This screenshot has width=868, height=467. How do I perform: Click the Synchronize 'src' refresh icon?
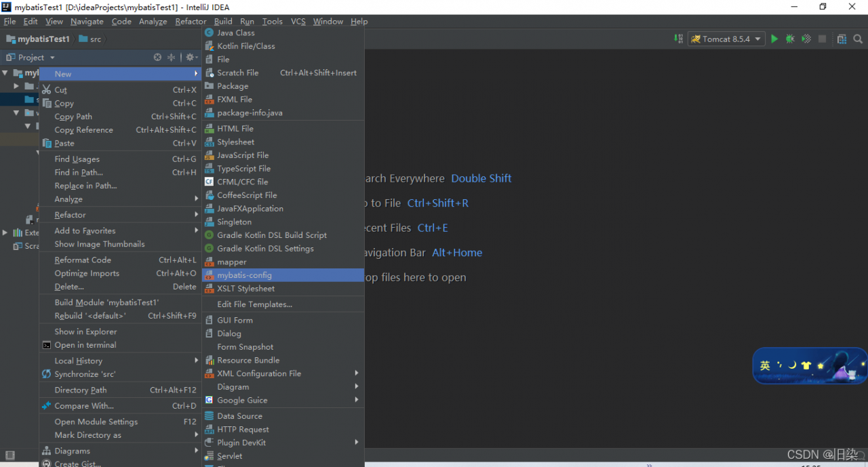47,374
